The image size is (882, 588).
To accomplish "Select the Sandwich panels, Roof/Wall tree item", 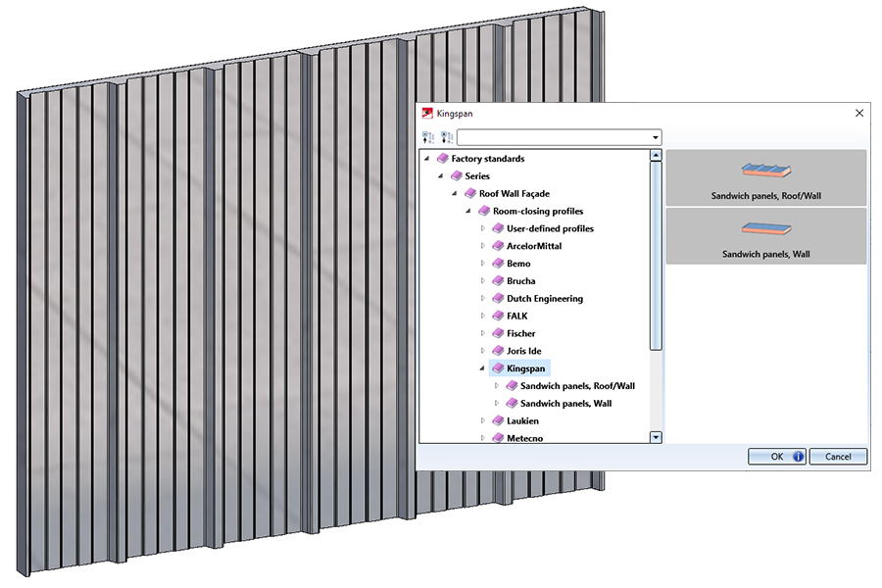I will 577,386.
